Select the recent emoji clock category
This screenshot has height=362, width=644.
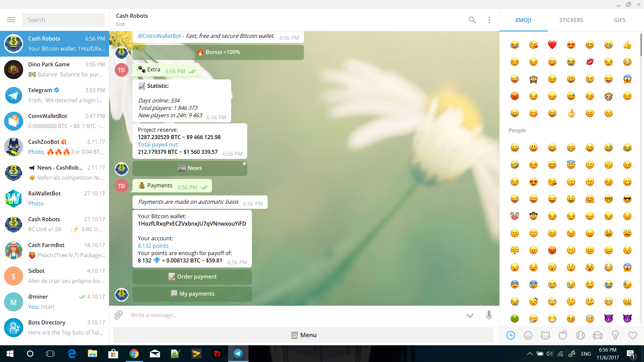[x=511, y=335]
